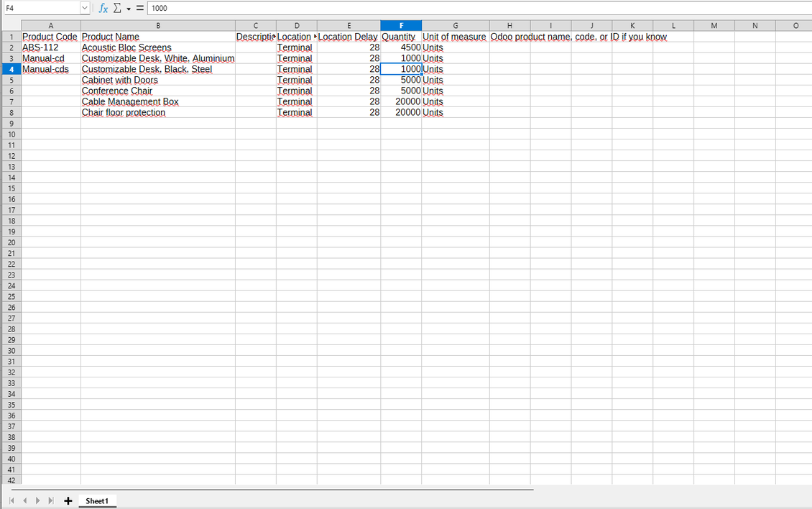Select Customizable Desk, White, Aluminium cell
The width and height of the screenshot is (812, 509).
(158, 58)
